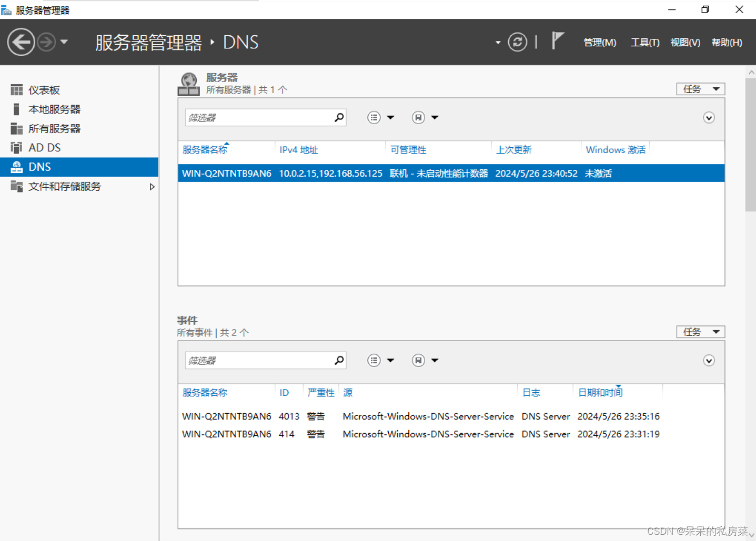Open criteria dropdown arrow in 事件 toolbar
This screenshot has width=756, height=541.
pos(390,361)
